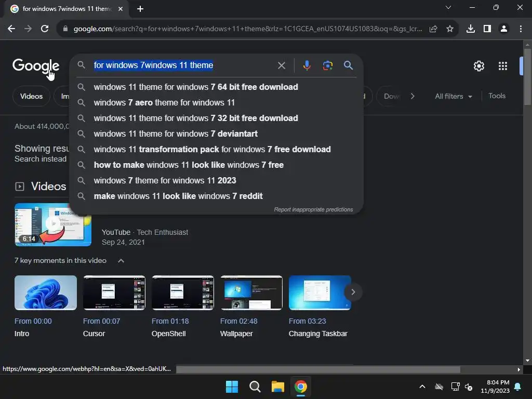Image resolution: width=532 pixels, height=399 pixels.
Task: Show more filter chips with right chevron
Action: point(412,96)
